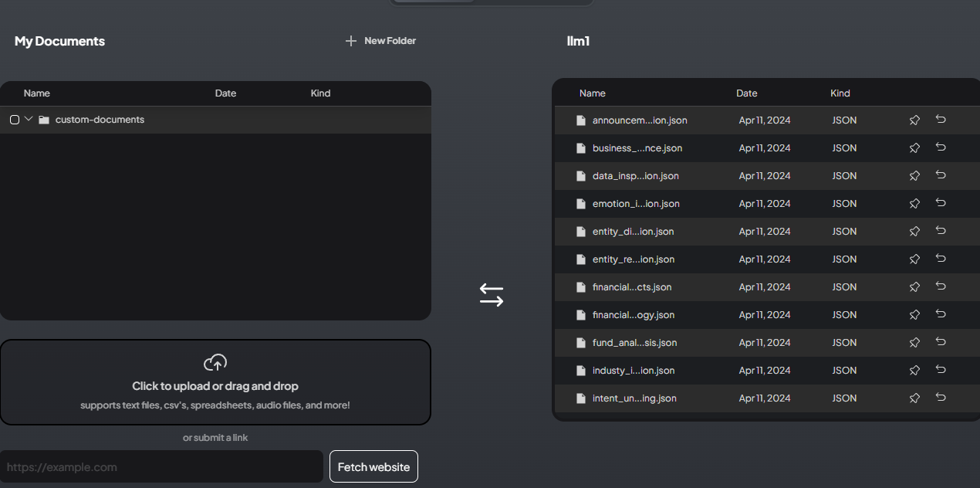This screenshot has width=980, height=488.
Task: Remove entity_re...ion.json from workspace
Action: pos(941,259)
